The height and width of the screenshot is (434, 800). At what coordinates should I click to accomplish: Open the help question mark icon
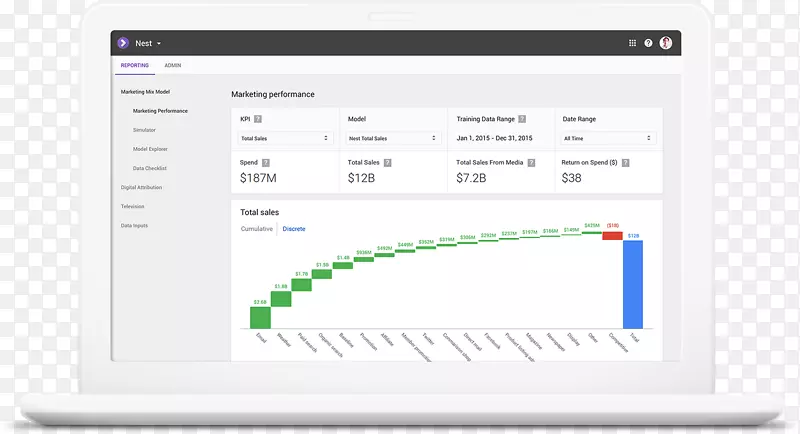tap(648, 43)
